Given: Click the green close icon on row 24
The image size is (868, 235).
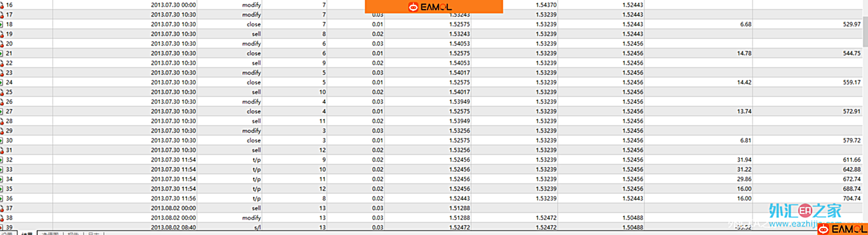Looking at the screenshot, I should (2, 82).
